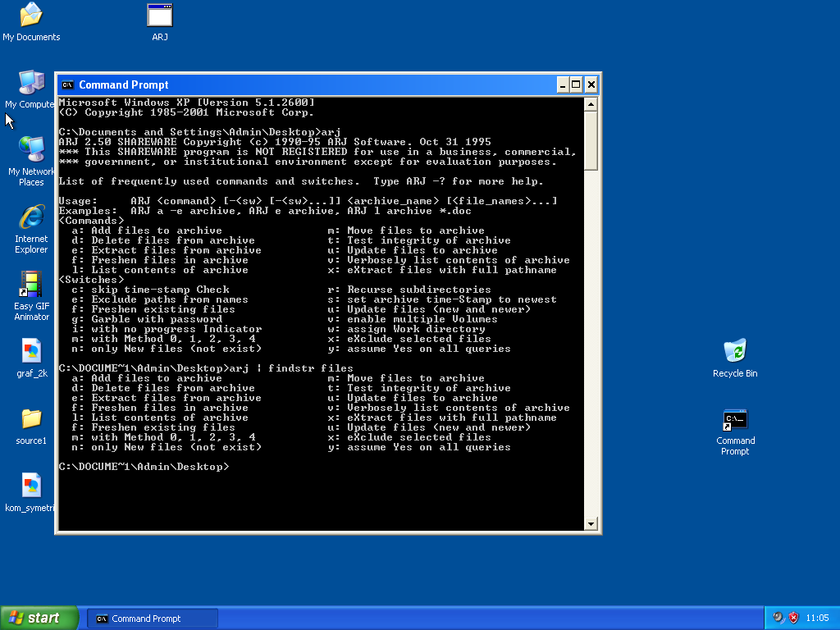Open the My Documents desktop icon
The width and height of the screenshot is (840, 630).
31,22
